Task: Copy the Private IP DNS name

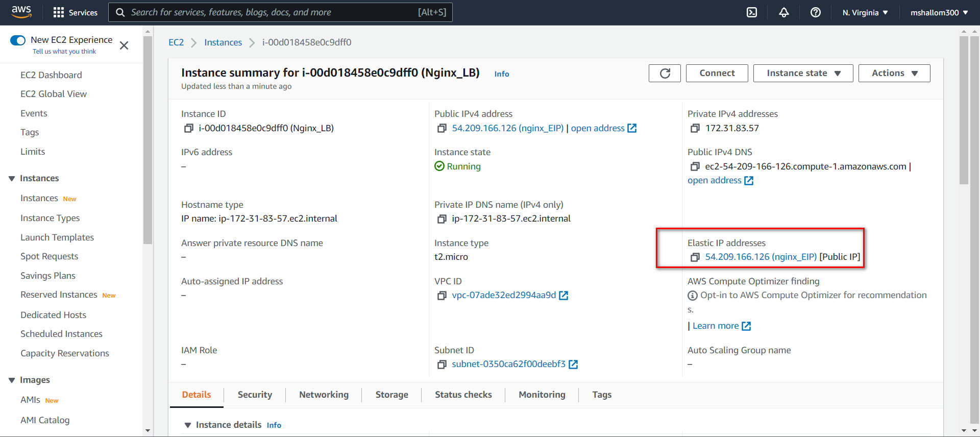Action: coord(442,218)
